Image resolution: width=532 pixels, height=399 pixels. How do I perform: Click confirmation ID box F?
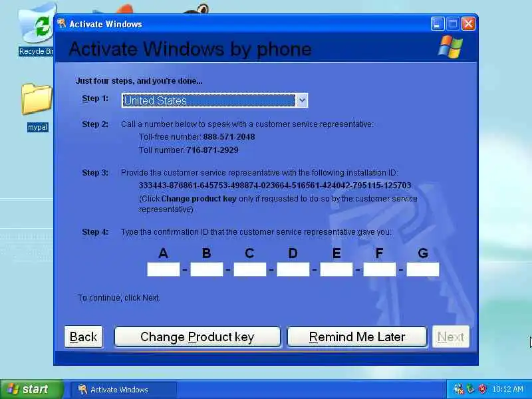coord(380,269)
